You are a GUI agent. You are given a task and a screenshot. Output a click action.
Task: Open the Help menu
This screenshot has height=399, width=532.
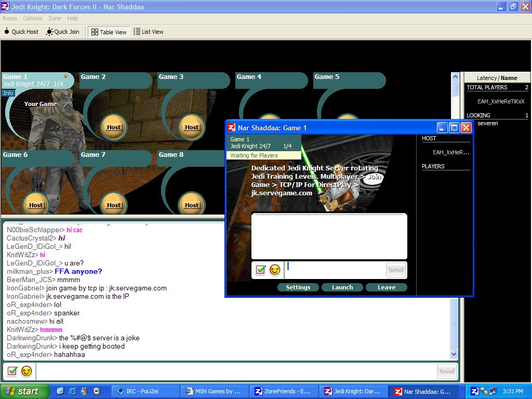72,18
